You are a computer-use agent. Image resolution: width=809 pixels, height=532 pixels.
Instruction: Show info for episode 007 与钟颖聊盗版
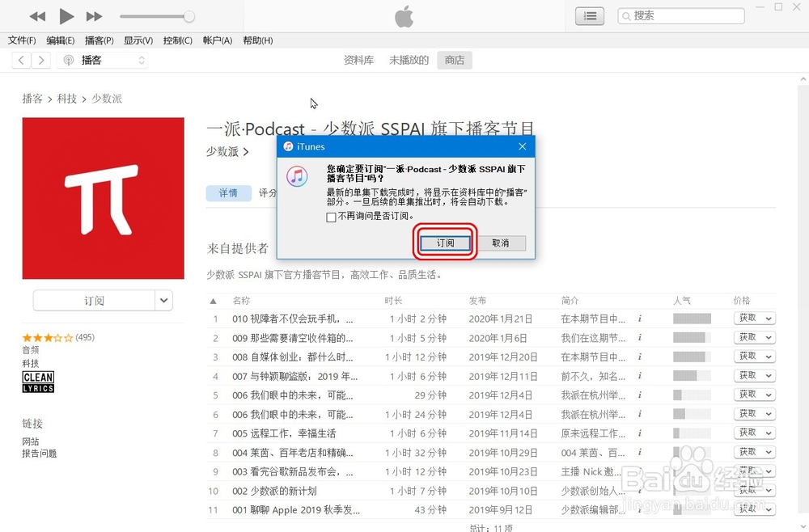click(x=640, y=376)
